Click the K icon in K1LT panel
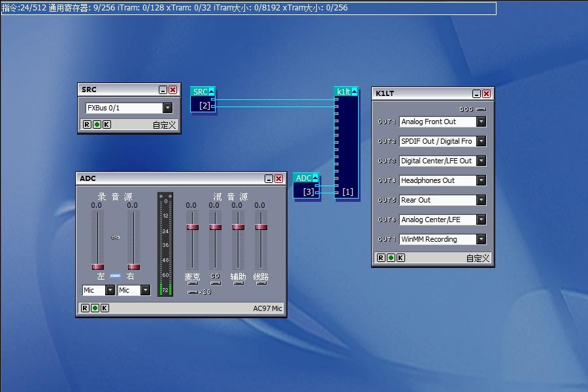The width and height of the screenshot is (588, 392). pos(400,258)
